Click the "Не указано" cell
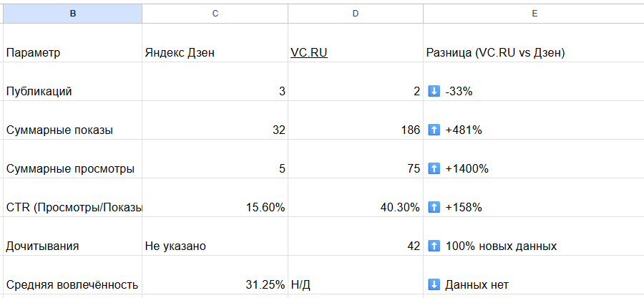Screen dimensions: 644x298 [215, 246]
